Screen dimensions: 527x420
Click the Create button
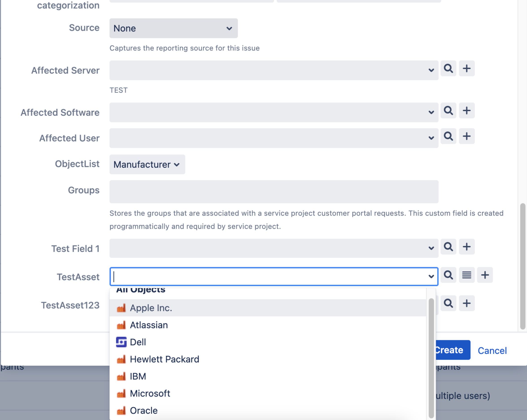coord(453,350)
